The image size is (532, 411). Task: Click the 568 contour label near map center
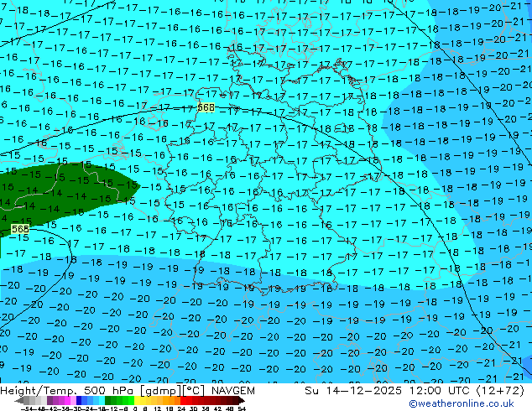point(206,107)
